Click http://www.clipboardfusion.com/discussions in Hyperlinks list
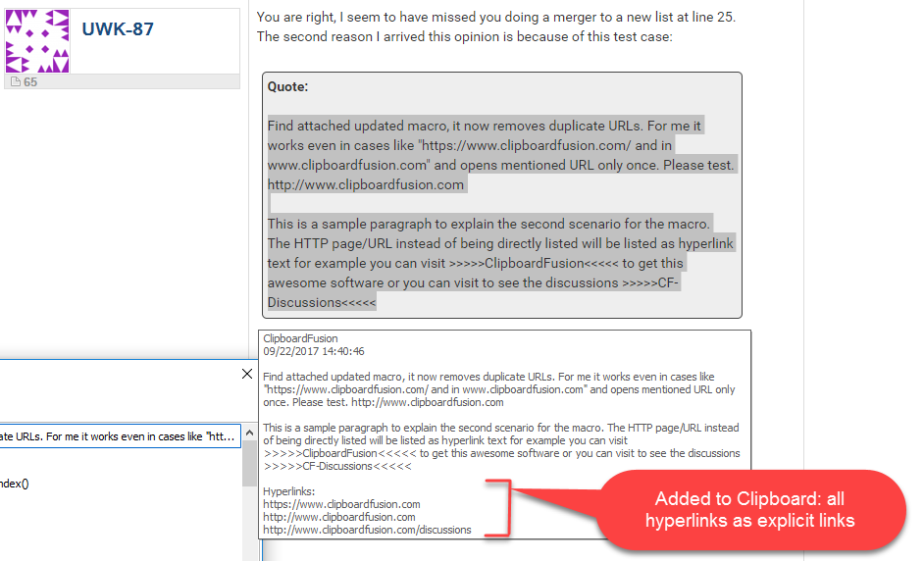The image size is (924, 562). [x=367, y=530]
